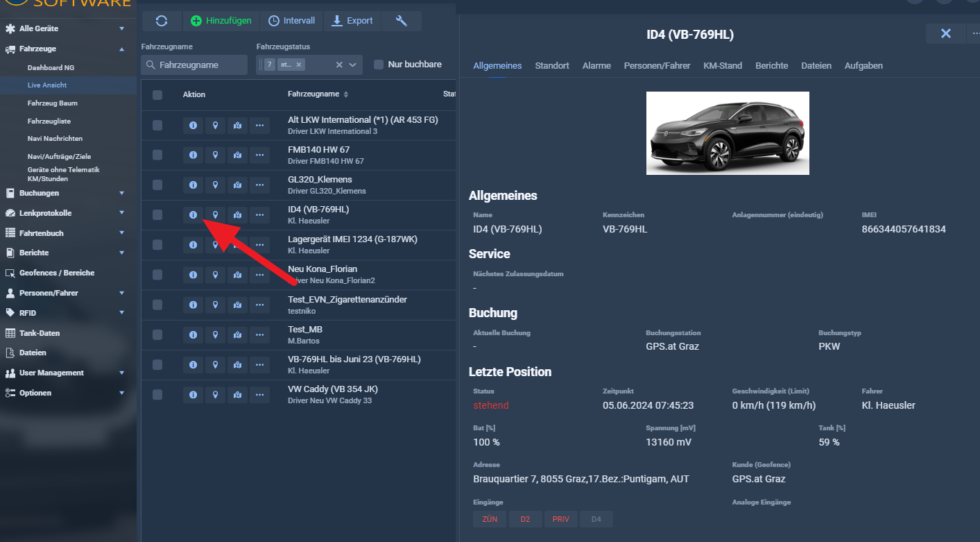The image size is (980, 542).
Task: Switch to the Standort tab
Action: (552, 65)
